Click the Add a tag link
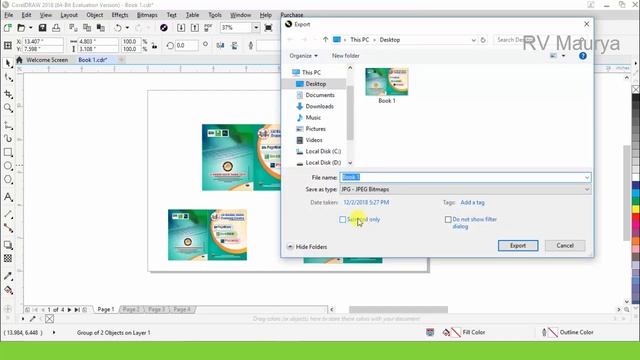The height and width of the screenshot is (360, 640). tap(472, 202)
